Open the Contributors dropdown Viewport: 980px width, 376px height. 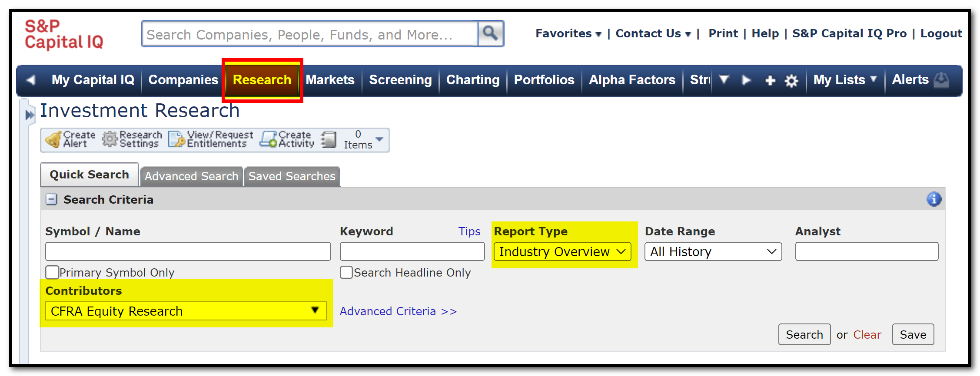[186, 311]
